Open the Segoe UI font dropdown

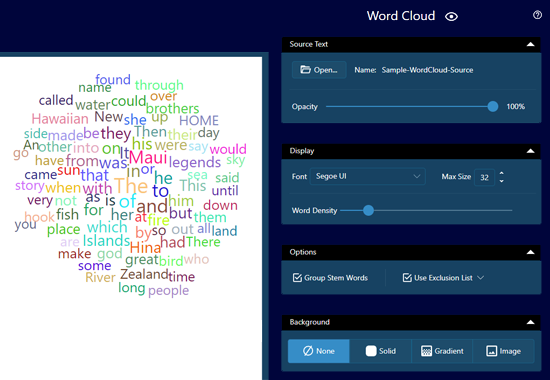(368, 176)
